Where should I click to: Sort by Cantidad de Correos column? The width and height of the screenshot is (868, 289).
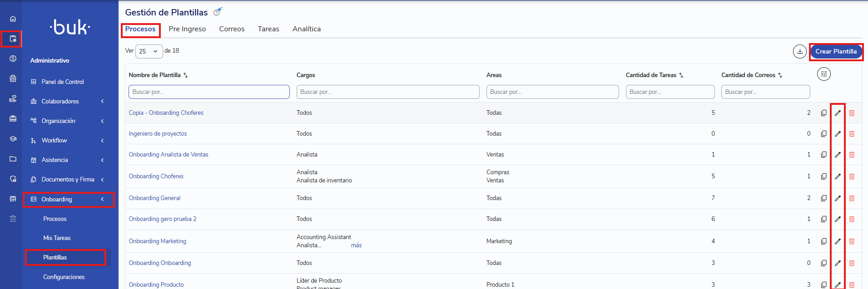pos(780,75)
